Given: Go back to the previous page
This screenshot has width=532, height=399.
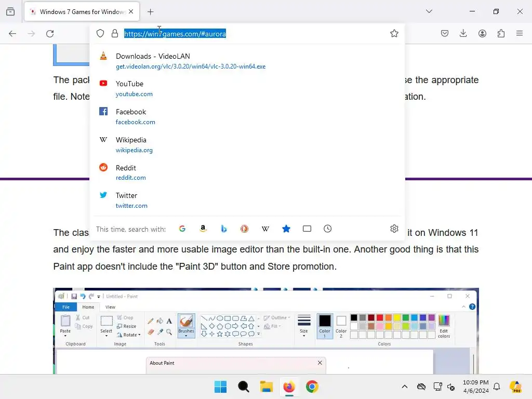Looking at the screenshot, I should (x=12, y=34).
